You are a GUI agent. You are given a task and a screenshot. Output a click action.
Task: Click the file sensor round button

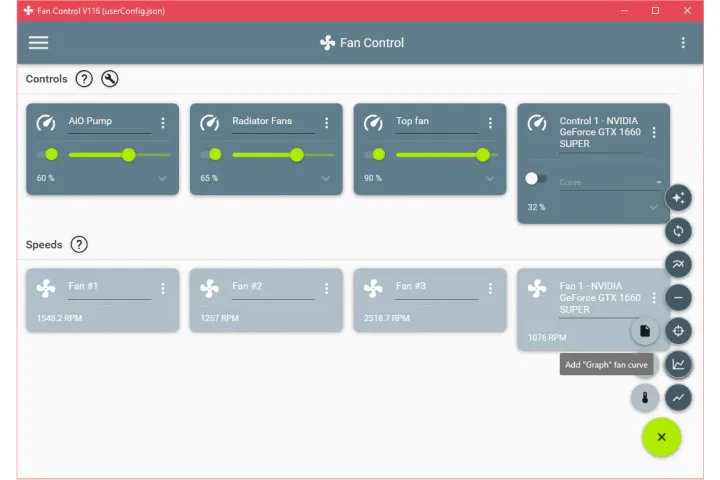coord(645,331)
